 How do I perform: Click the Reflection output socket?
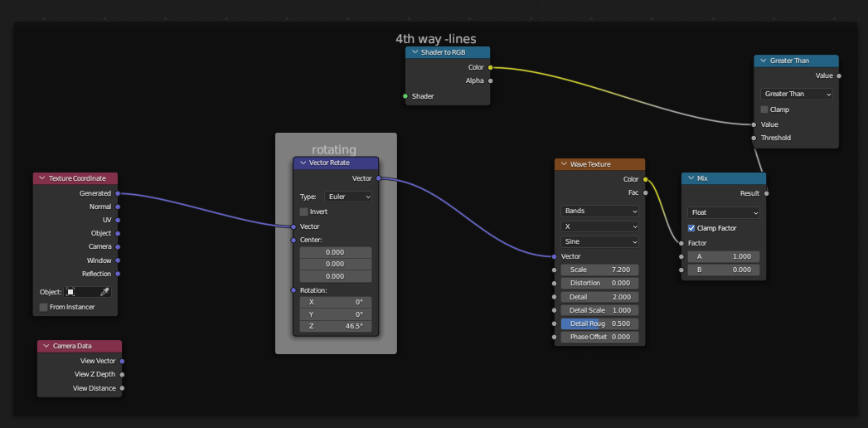pyautogui.click(x=118, y=274)
